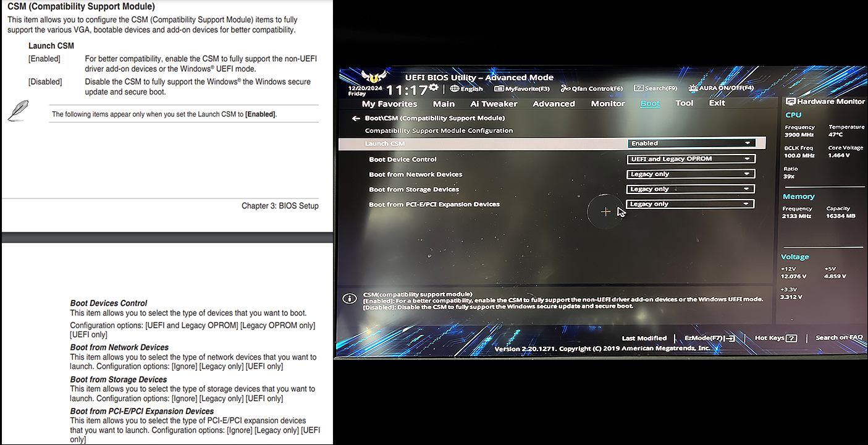The height and width of the screenshot is (445, 868).
Task: Click the Last Modified button
Action: 644,338
